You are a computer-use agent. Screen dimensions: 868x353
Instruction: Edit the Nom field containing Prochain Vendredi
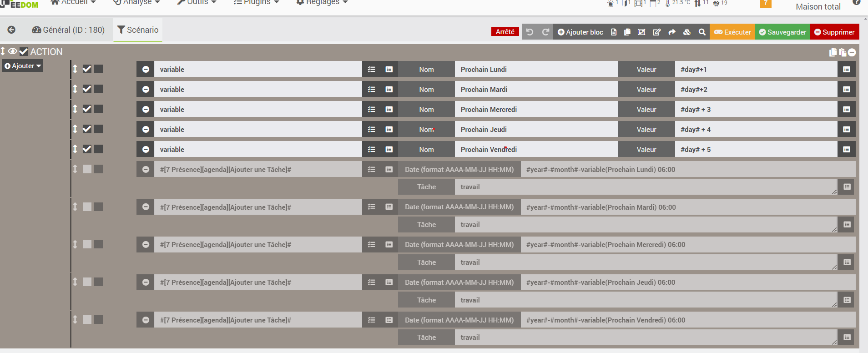(x=536, y=149)
